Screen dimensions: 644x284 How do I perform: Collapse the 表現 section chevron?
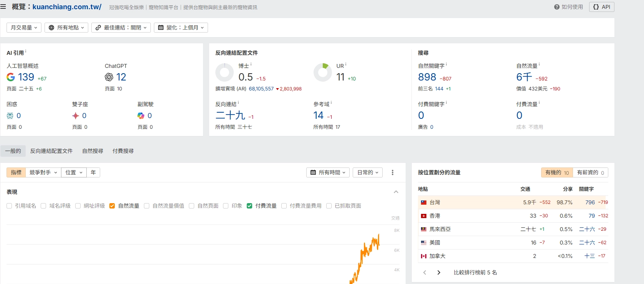click(x=396, y=192)
